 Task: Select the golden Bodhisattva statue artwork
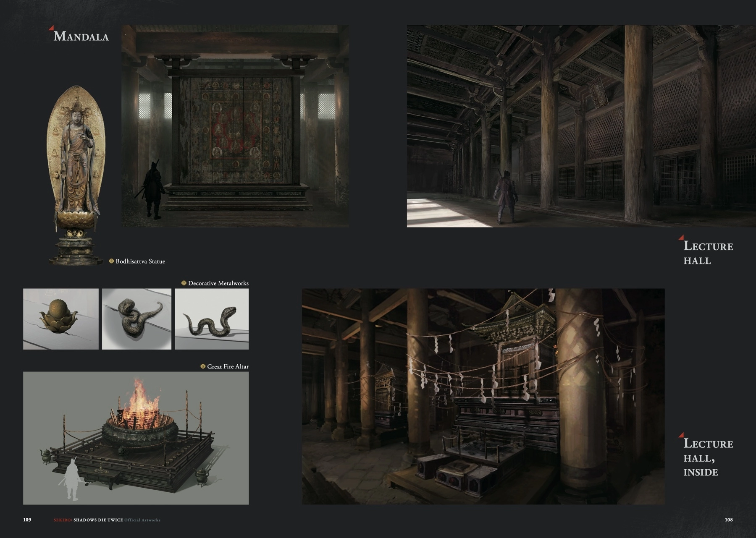(x=76, y=175)
